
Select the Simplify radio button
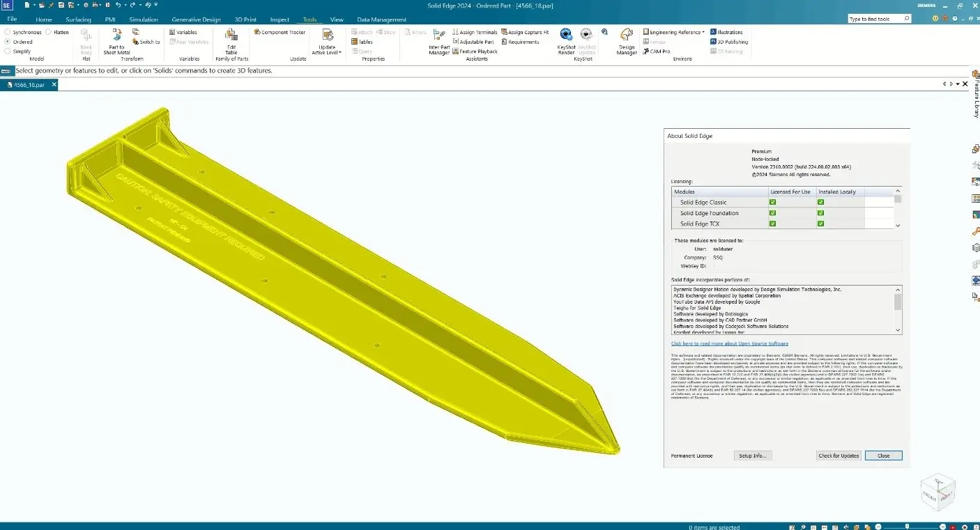pyautogui.click(x=7, y=52)
